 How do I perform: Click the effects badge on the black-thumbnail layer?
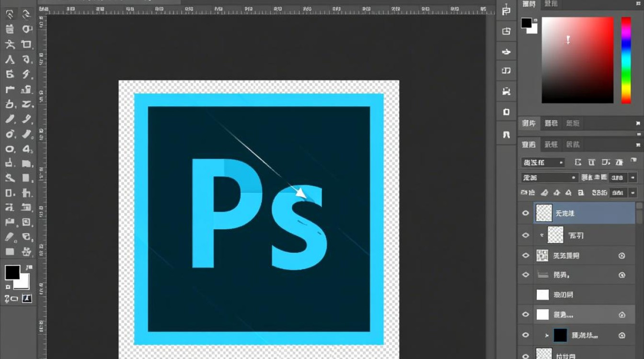pos(622,335)
